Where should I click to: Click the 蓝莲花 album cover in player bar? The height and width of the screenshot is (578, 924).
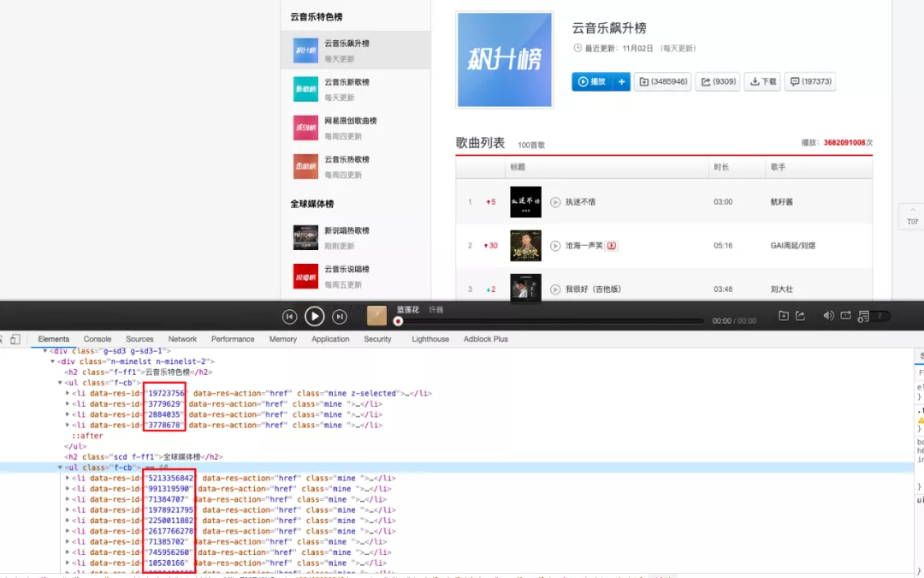tap(376, 315)
